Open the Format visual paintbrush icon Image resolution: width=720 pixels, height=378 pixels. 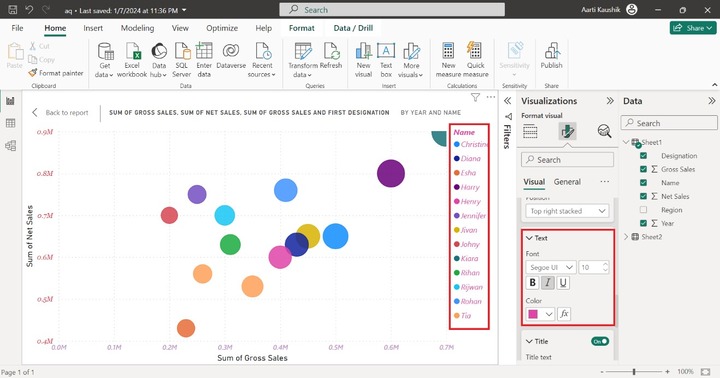pyautogui.click(x=567, y=131)
